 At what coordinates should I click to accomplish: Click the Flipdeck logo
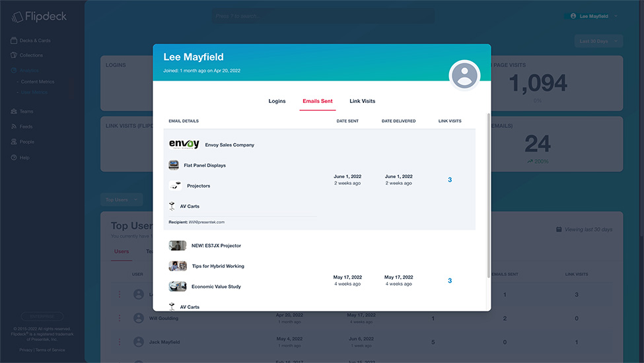click(x=39, y=16)
